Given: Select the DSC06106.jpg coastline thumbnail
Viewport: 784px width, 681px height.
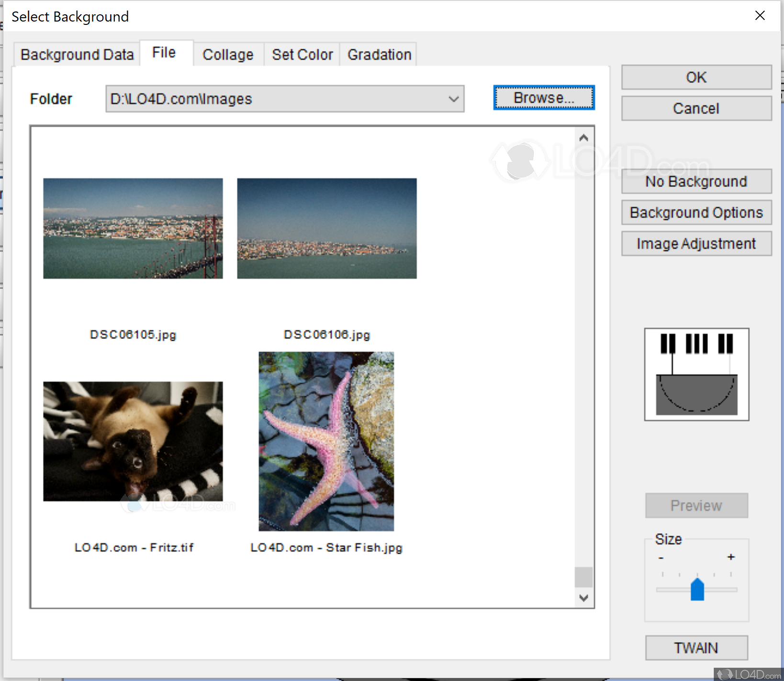Looking at the screenshot, I should click(326, 228).
